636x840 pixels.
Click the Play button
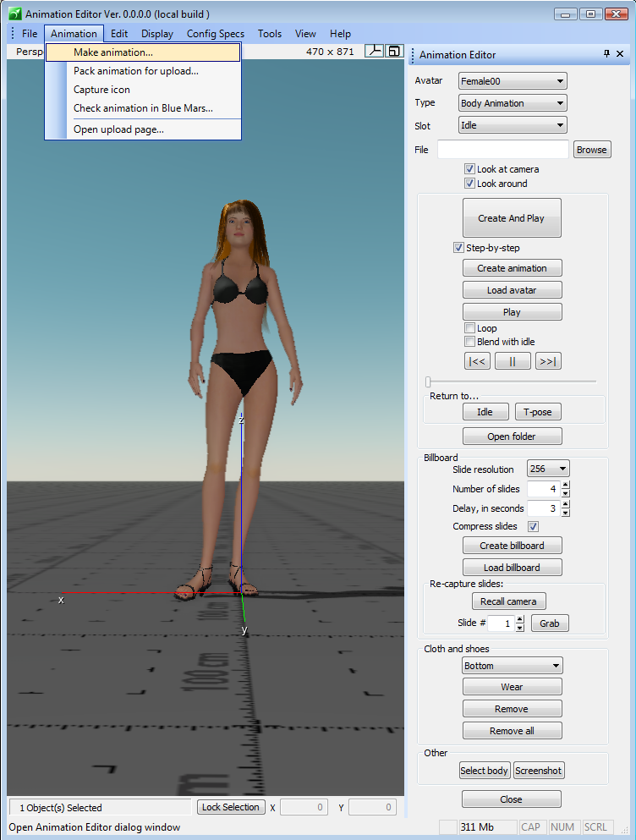[x=513, y=312]
